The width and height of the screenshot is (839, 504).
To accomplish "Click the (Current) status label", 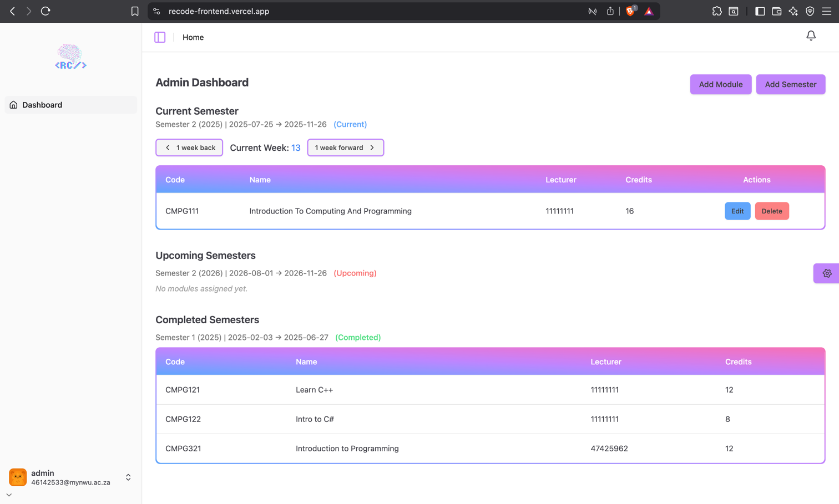I will point(350,124).
